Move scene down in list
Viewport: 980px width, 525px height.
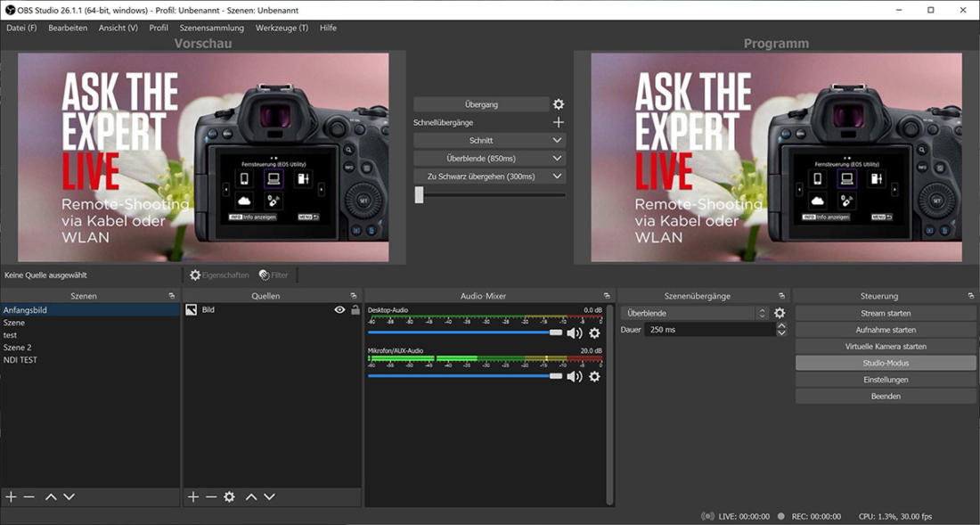(x=69, y=496)
